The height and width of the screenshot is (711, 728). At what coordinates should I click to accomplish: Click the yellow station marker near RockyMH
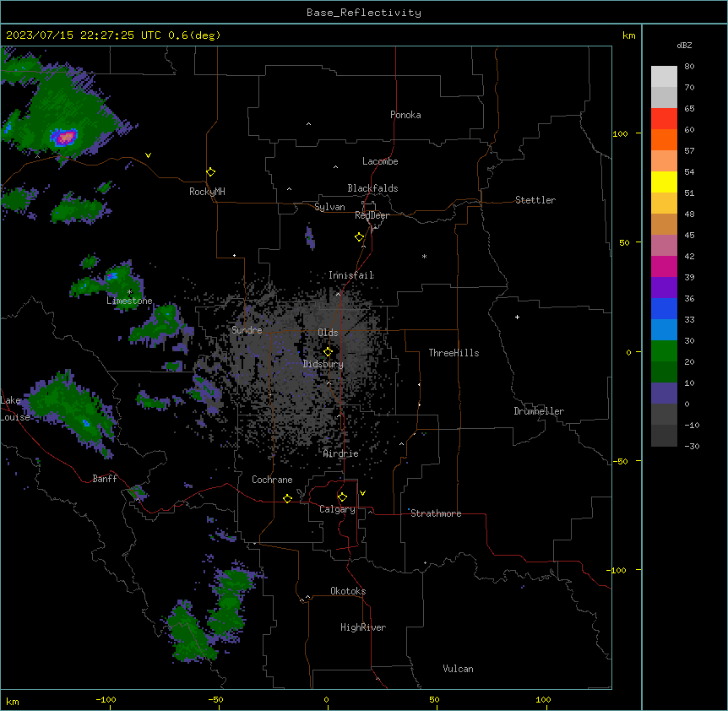(210, 172)
